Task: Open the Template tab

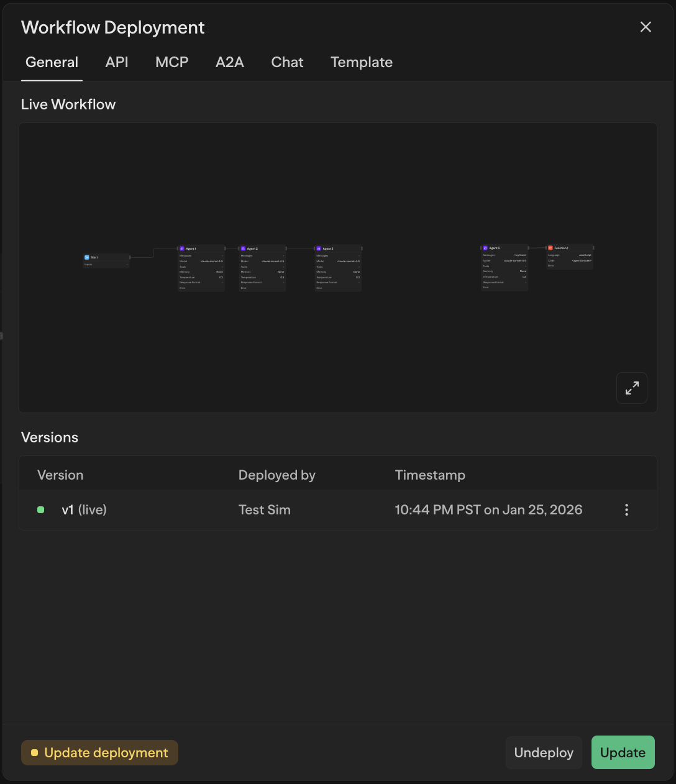Action: pyautogui.click(x=361, y=62)
